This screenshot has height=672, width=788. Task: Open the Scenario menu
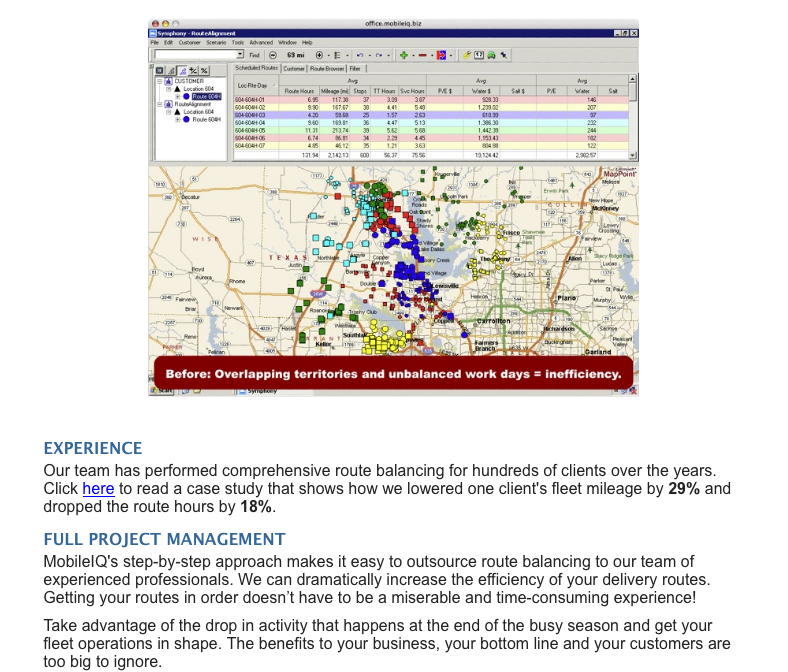[x=216, y=42]
